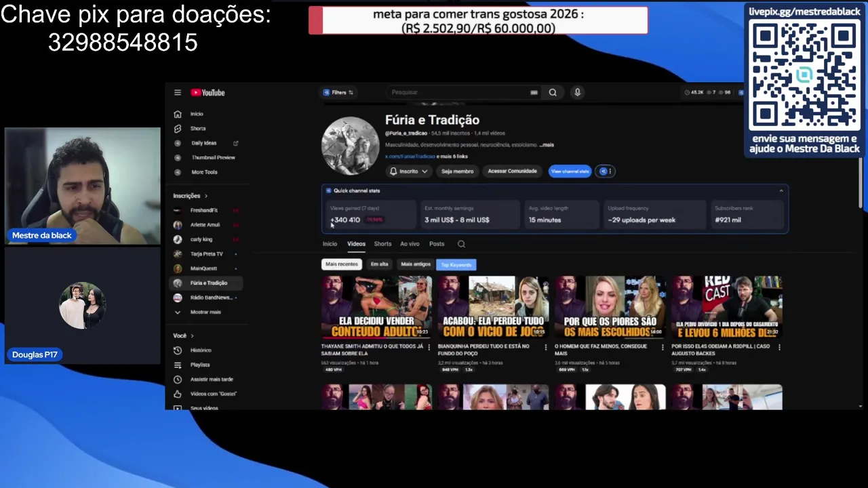Image resolution: width=868 pixels, height=488 pixels.
Task: Switch to the channel Shorts tab
Action: pyautogui.click(x=382, y=244)
